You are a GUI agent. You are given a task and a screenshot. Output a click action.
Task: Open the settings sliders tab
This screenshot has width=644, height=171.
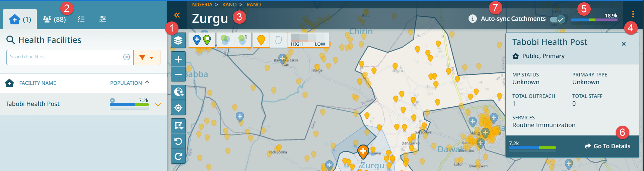pyautogui.click(x=103, y=19)
